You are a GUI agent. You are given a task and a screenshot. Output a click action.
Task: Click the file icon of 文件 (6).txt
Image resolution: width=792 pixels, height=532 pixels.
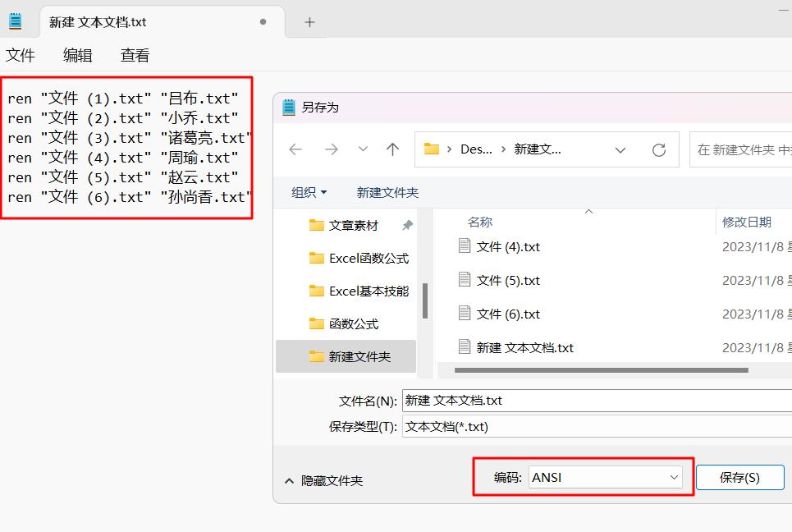465,314
